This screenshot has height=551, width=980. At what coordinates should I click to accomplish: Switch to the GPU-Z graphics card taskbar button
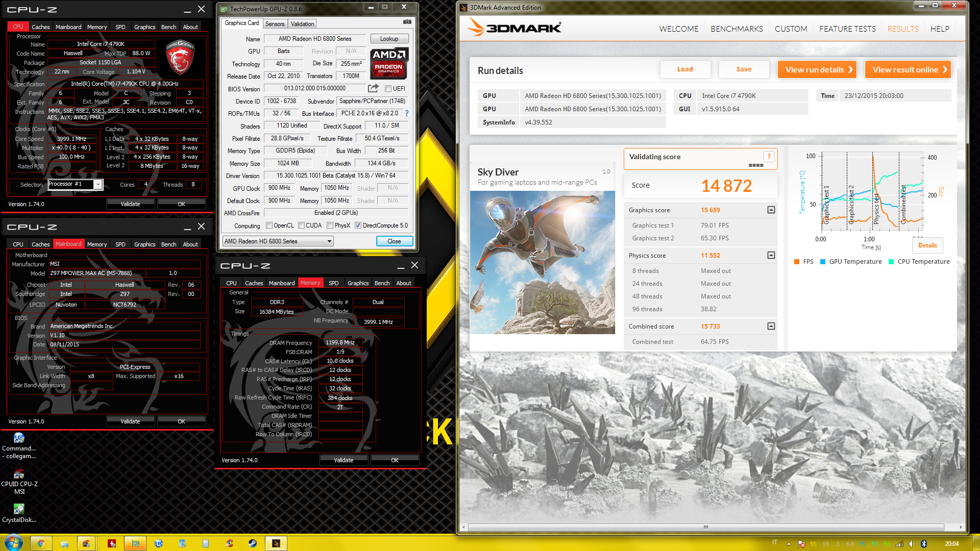[x=135, y=543]
